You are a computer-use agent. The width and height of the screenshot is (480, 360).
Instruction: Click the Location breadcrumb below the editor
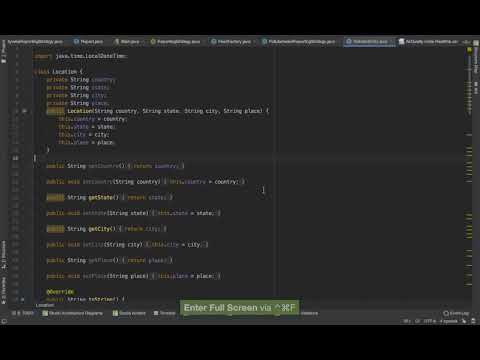45,305
